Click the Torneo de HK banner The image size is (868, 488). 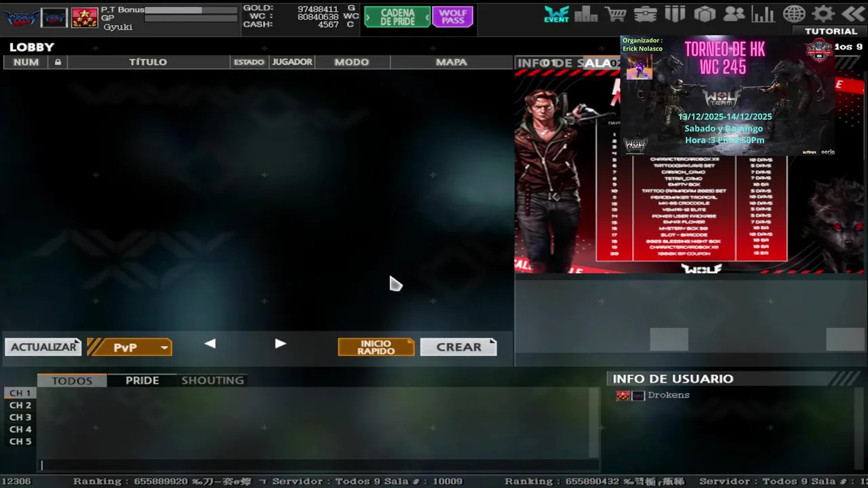click(728, 96)
